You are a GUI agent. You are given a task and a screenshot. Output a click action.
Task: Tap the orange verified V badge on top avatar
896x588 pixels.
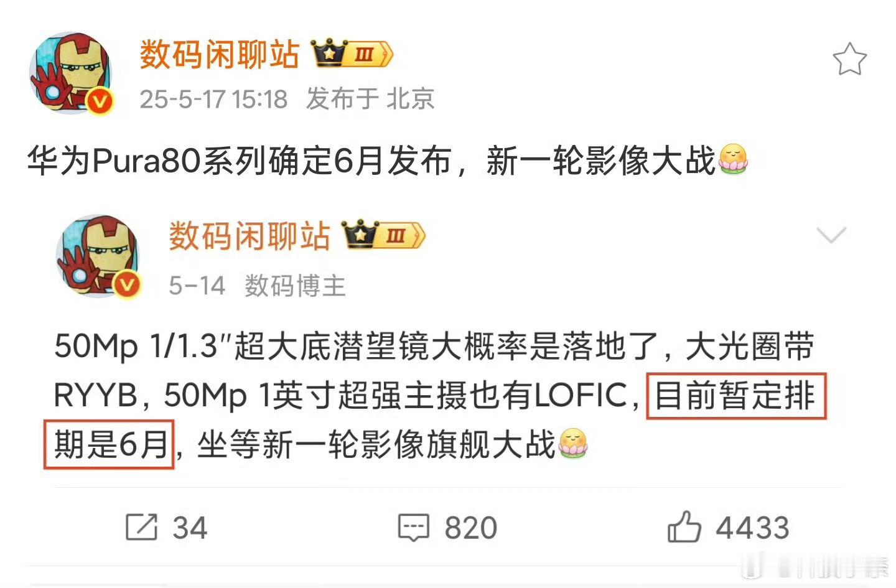[x=100, y=101]
